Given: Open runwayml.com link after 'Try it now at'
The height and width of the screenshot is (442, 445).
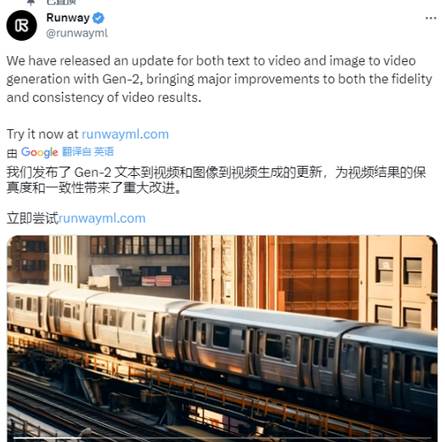Looking at the screenshot, I should [125, 134].
